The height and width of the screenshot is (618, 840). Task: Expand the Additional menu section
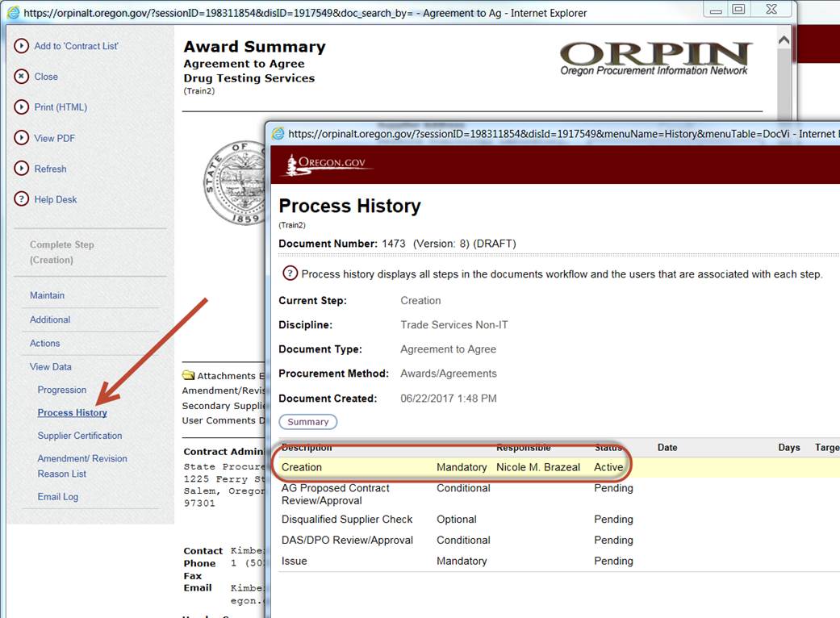click(x=50, y=319)
